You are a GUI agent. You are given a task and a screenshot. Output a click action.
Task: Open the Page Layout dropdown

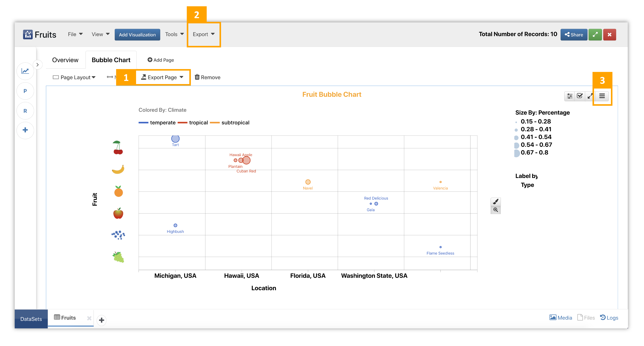pos(74,77)
